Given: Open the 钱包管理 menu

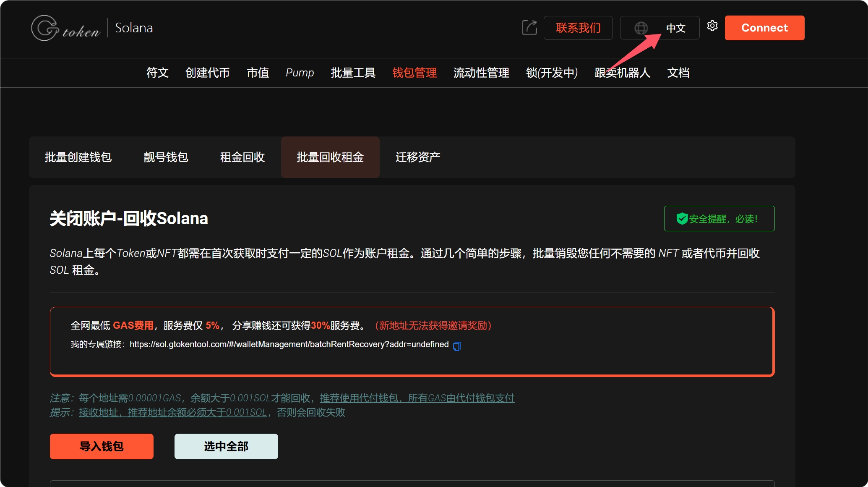Looking at the screenshot, I should (x=414, y=73).
